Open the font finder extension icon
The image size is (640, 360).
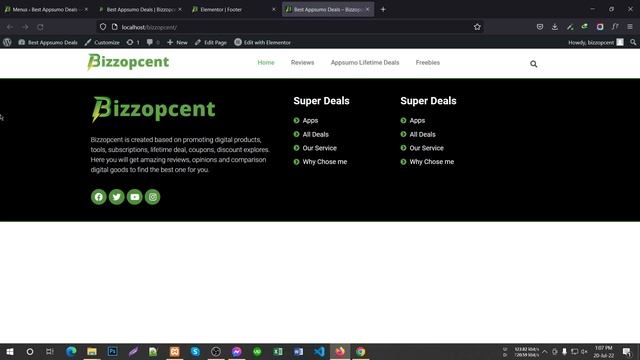tap(615, 27)
